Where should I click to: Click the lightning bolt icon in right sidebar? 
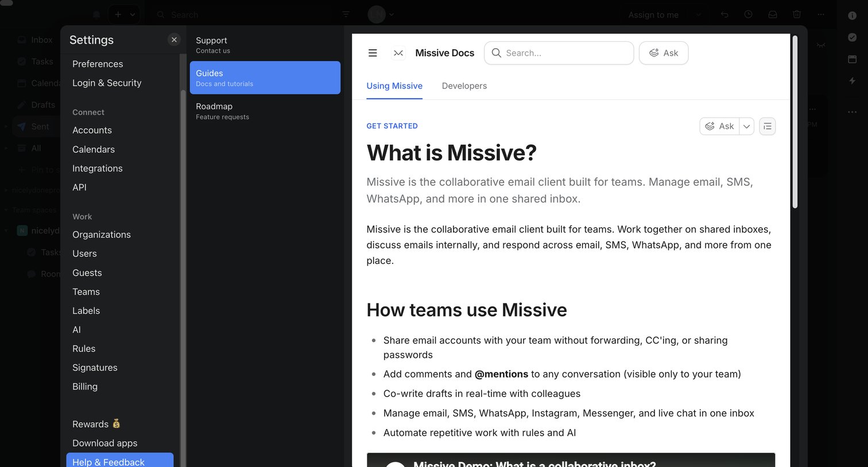[852, 81]
